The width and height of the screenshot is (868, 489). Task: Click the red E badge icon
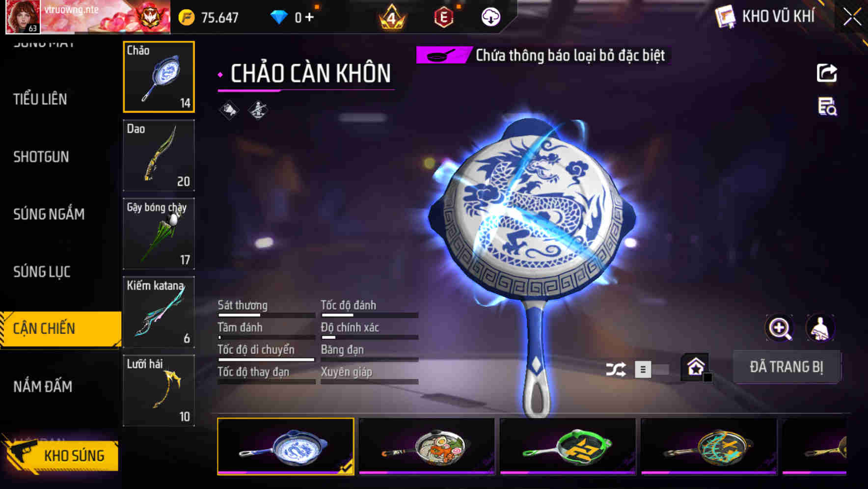point(444,17)
